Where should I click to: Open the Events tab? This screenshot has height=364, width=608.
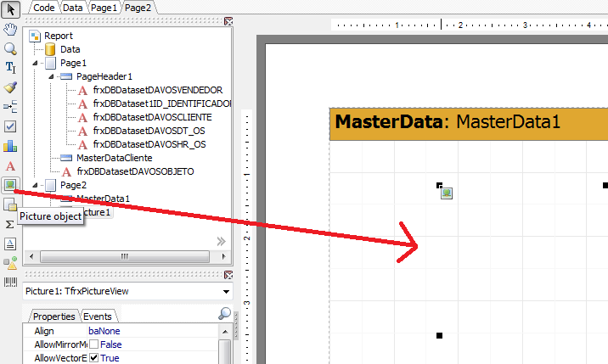(97, 316)
